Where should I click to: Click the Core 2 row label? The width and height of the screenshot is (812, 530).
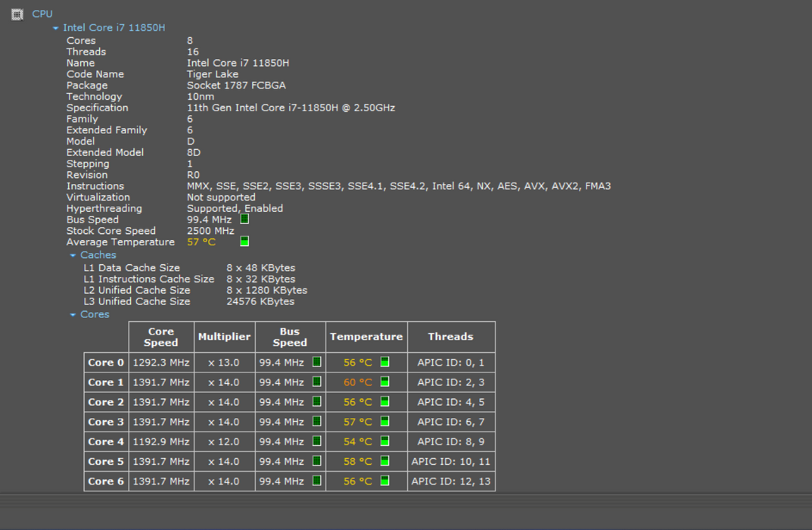tap(106, 402)
